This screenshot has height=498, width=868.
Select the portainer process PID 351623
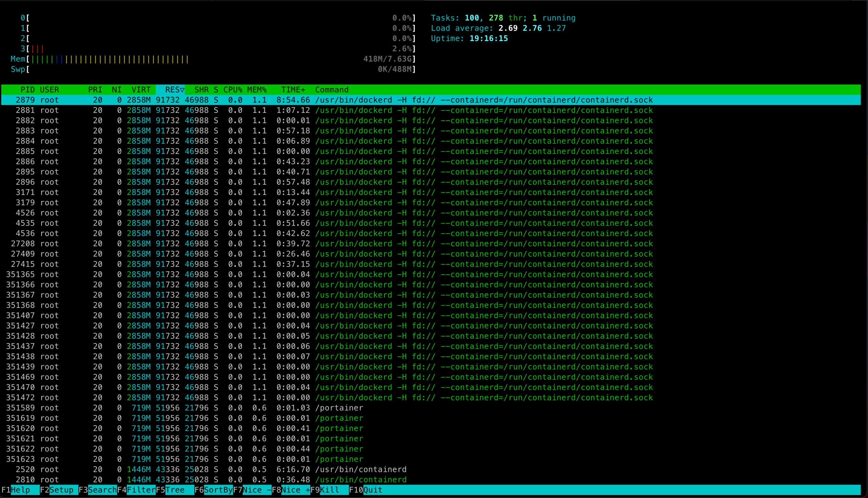[x=431, y=459]
